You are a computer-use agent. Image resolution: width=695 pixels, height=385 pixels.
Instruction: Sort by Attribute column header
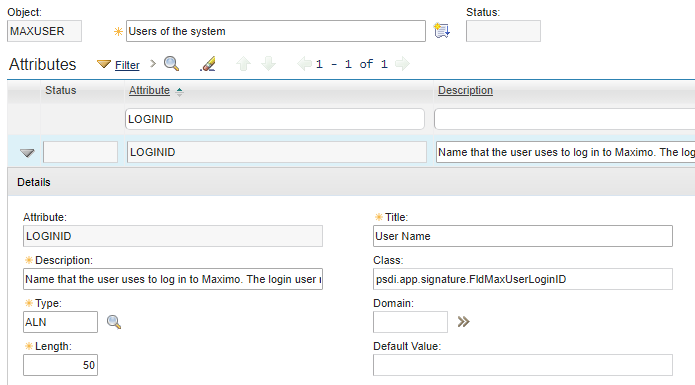point(149,90)
